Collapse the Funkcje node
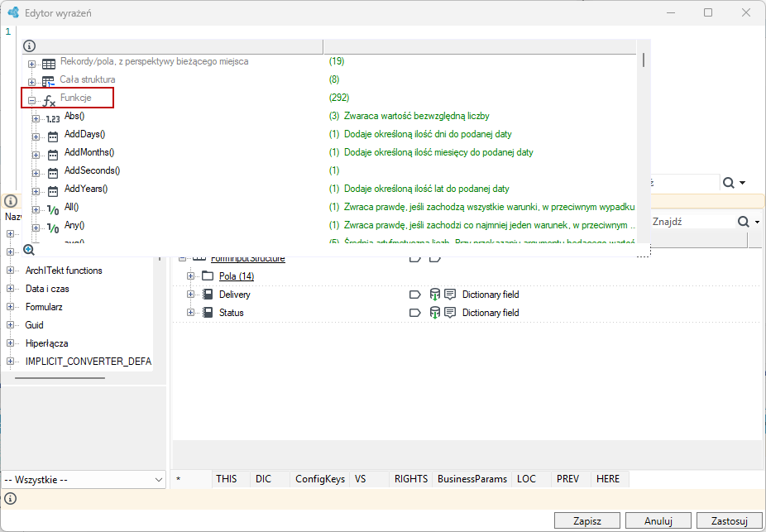The image size is (766, 532). tap(31, 101)
